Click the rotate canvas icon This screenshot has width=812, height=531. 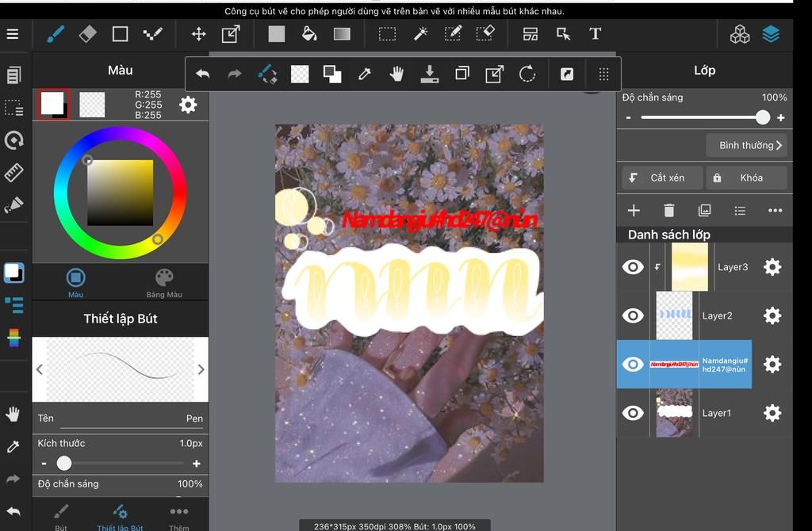[527, 74]
